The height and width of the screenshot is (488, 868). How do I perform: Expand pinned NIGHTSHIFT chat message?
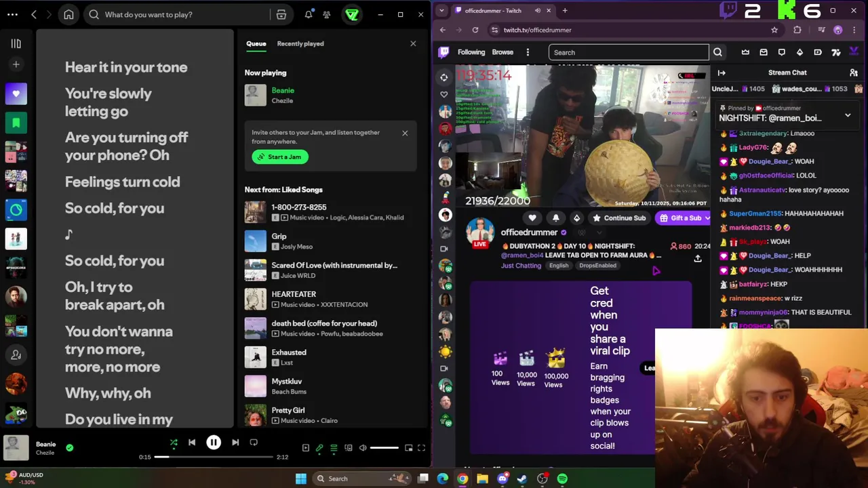(848, 116)
